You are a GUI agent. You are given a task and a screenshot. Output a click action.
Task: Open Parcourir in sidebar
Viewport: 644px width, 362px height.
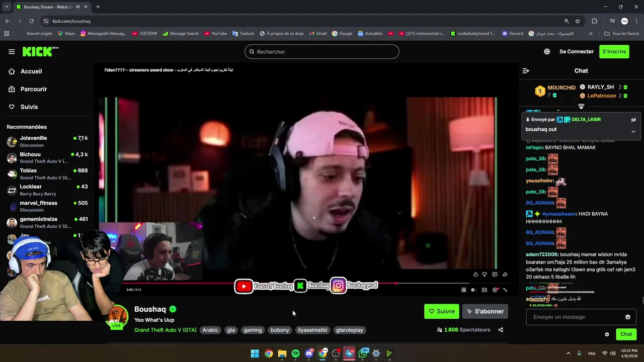click(28, 89)
